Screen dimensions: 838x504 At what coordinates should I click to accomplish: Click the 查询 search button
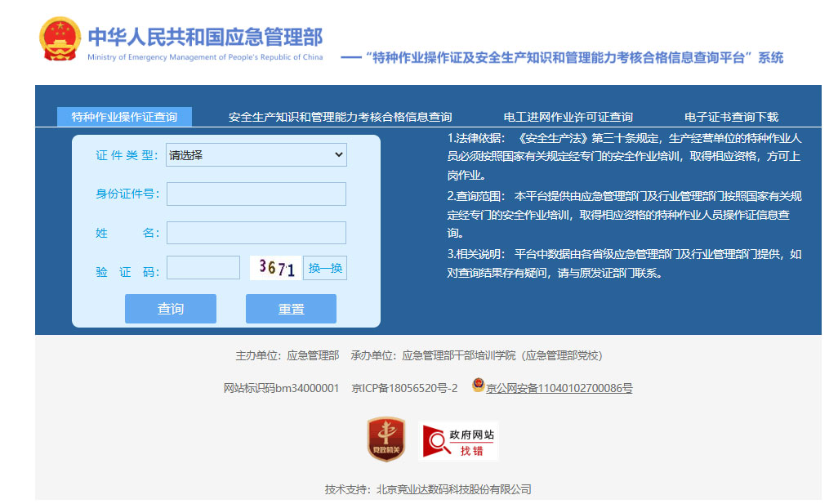pyautogui.click(x=171, y=309)
